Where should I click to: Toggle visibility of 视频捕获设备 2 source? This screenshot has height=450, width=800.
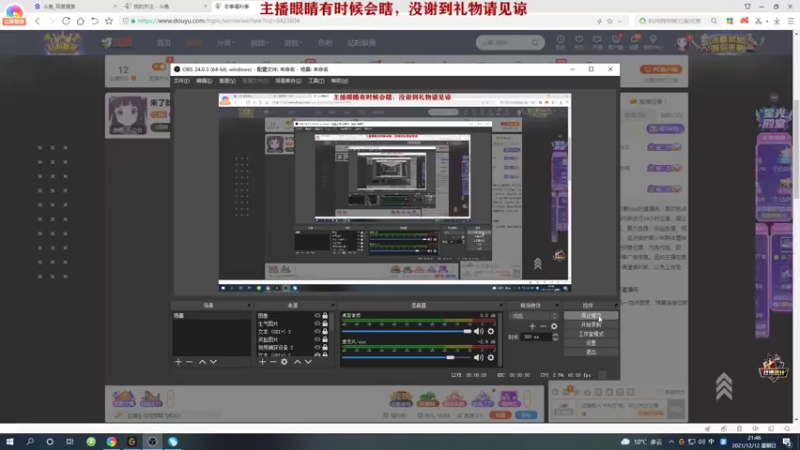(x=317, y=347)
